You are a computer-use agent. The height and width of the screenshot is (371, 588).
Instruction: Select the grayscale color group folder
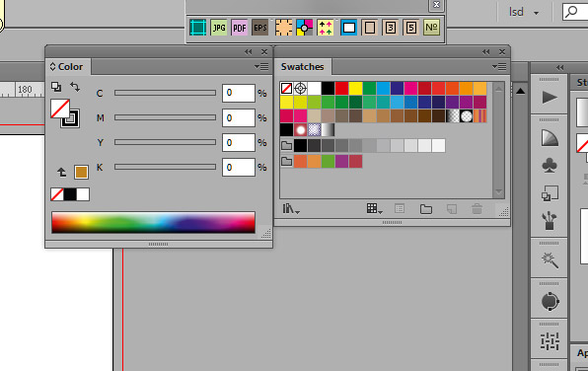[286, 145]
